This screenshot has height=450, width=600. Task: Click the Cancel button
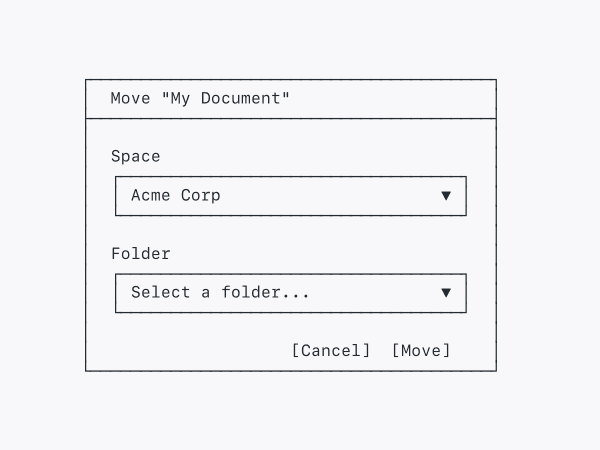coord(331,350)
